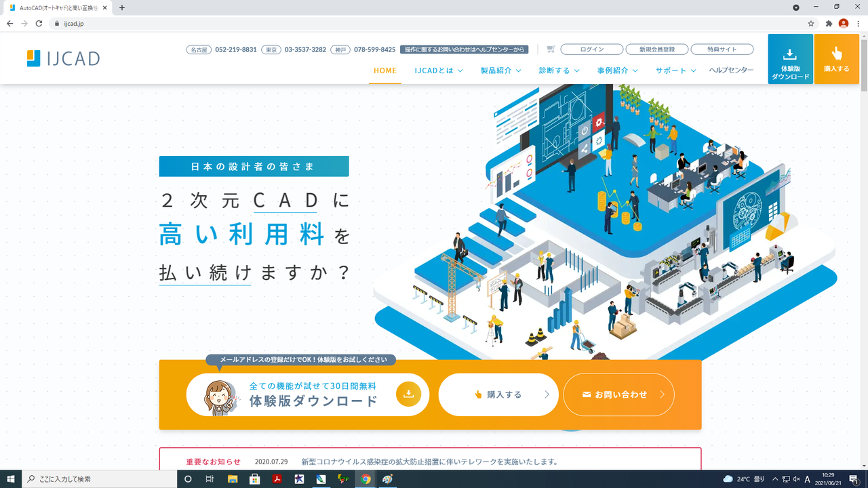Click the orange 購入する header button
This screenshot has height=488, width=868.
click(x=836, y=59)
